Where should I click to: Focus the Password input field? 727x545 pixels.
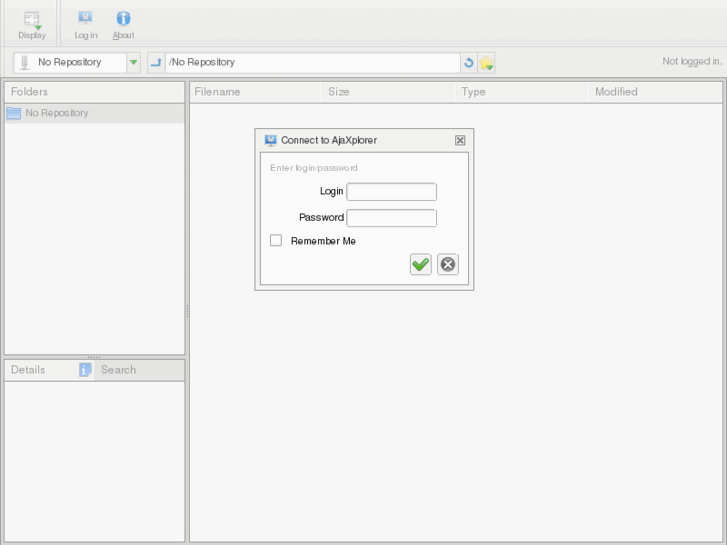[x=391, y=218]
